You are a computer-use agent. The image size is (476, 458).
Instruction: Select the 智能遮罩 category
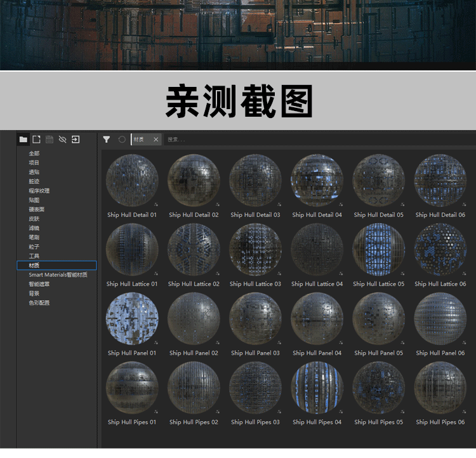39,284
